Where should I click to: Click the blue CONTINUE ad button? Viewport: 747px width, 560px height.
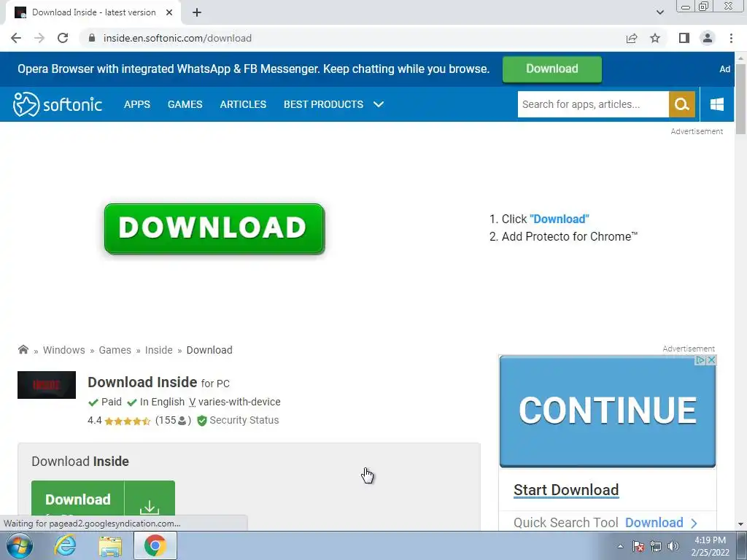click(608, 411)
